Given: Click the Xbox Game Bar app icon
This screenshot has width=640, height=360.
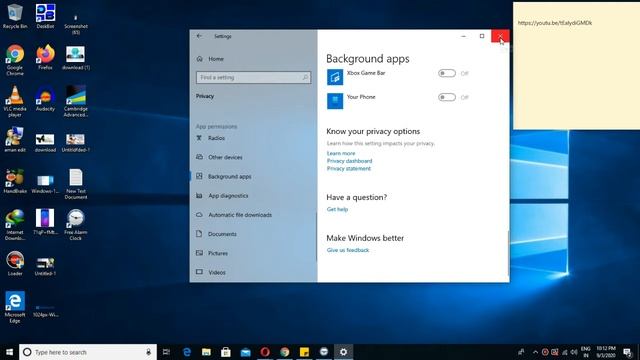Looking at the screenshot, I should (x=335, y=77).
